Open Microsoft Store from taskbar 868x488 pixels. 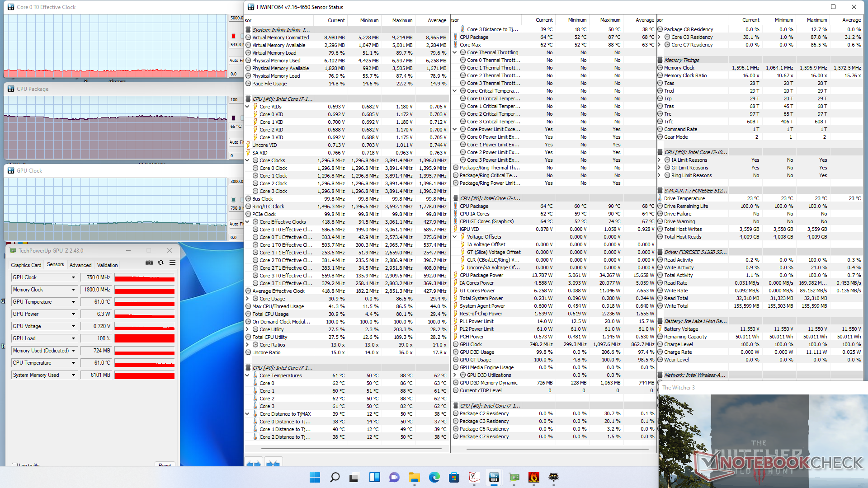click(454, 477)
